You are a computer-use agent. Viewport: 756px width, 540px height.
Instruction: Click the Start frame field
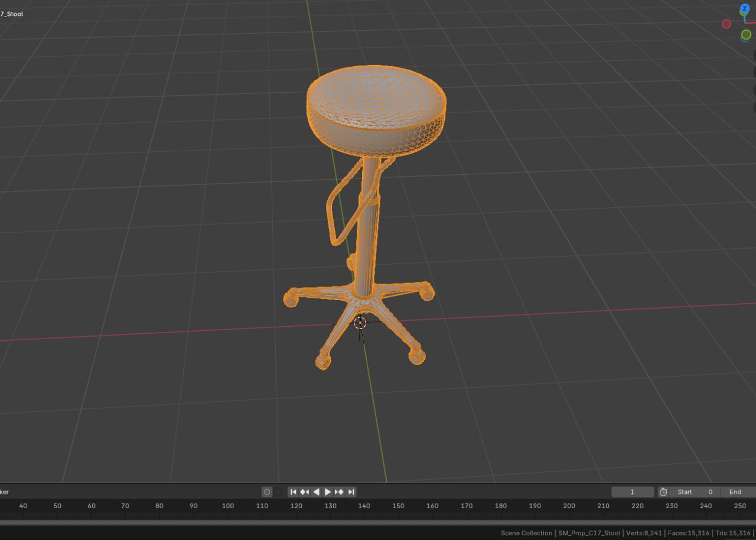coord(695,492)
